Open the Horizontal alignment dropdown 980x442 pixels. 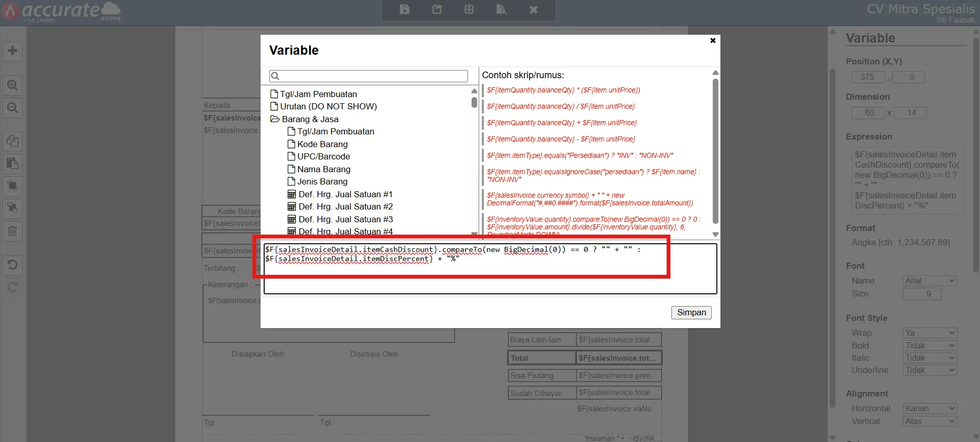[x=930, y=408]
